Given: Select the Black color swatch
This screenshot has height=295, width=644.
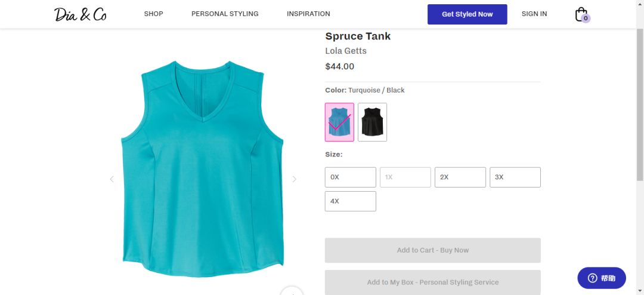Looking at the screenshot, I should pyautogui.click(x=372, y=122).
